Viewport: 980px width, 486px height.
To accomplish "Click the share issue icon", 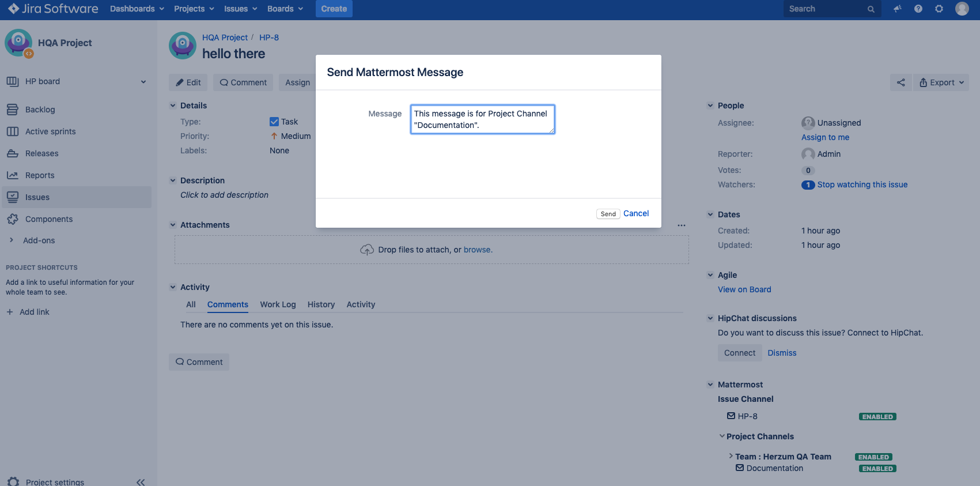I will click(901, 82).
